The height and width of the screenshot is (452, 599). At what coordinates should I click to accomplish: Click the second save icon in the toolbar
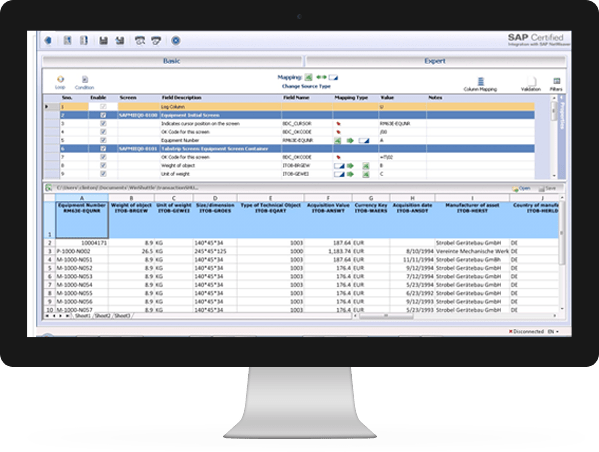pyautogui.click(x=120, y=41)
